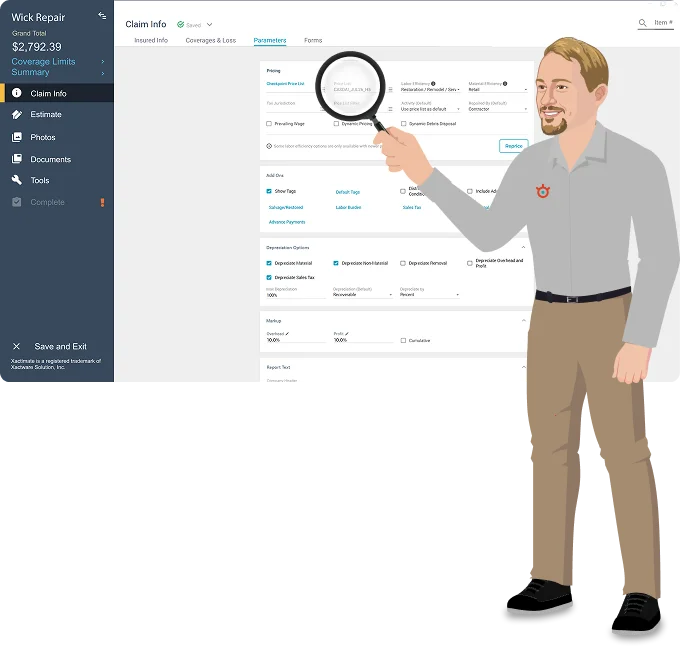Viewport: 681px width, 648px height.
Task: Open the Salvage/Restored link
Action: pos(286,207)
